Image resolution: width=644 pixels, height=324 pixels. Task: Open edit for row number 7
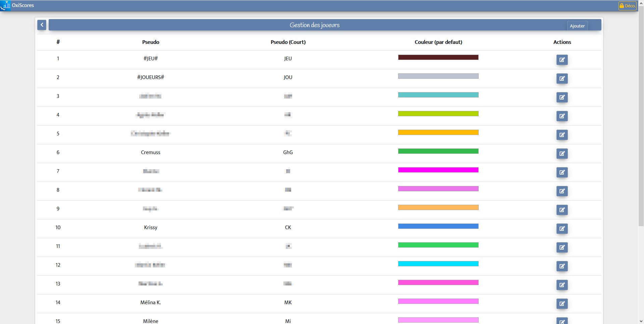tap(562, 173)
